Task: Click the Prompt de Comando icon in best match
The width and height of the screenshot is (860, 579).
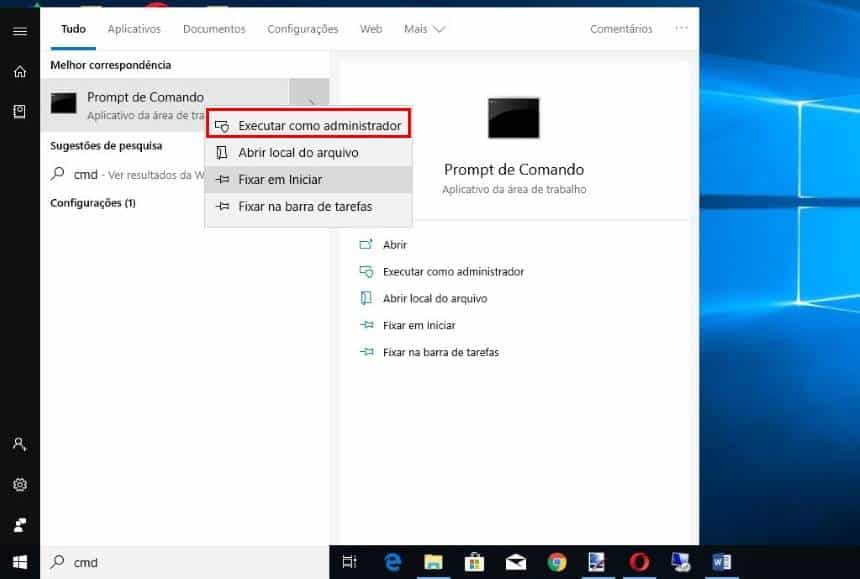Action: click(x=64, y=103)
